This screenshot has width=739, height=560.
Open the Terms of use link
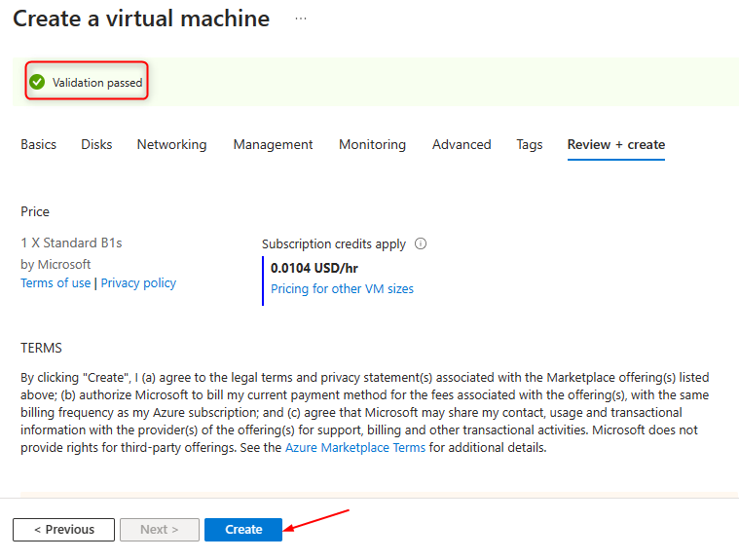(55, 283)
